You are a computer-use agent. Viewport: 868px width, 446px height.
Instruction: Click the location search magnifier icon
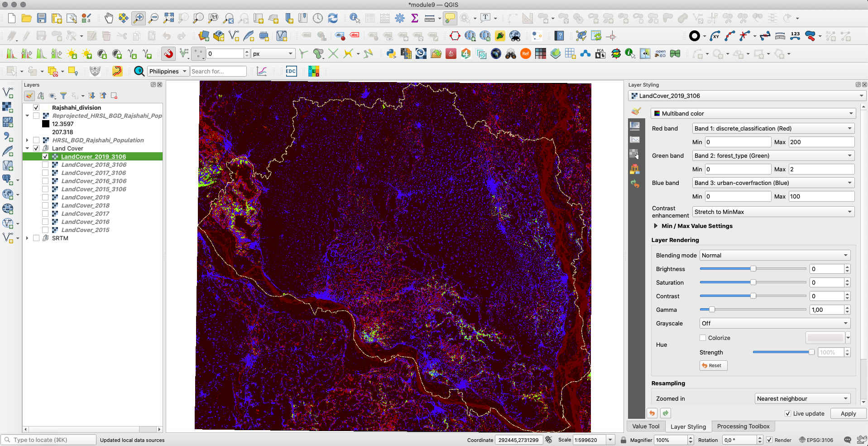pyautogui.click(x=139, y=71)
